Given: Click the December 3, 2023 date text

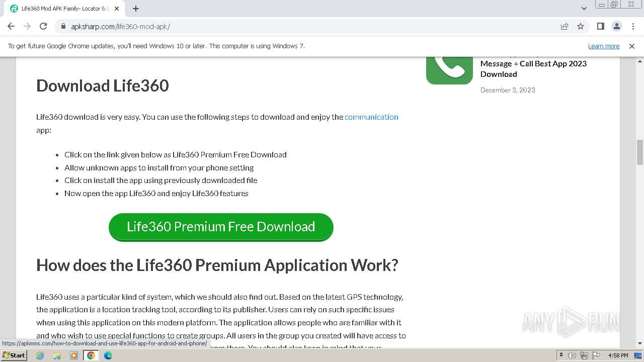Looking at the screenshot, I should click(508, 90).
